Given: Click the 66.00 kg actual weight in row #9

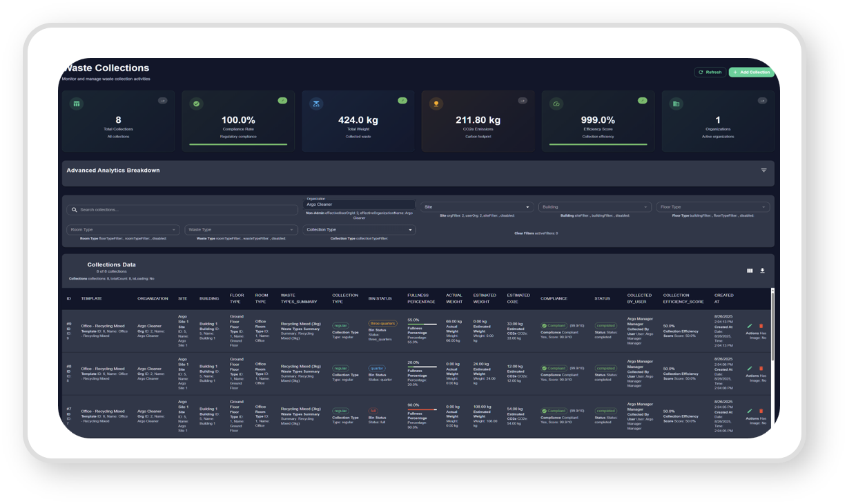Looking at the screenshot, I should 454,321.
